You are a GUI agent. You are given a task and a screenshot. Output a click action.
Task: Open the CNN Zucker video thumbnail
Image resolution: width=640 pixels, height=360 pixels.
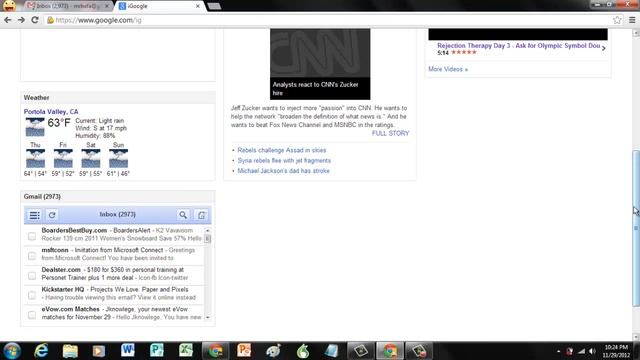(320, 64)
